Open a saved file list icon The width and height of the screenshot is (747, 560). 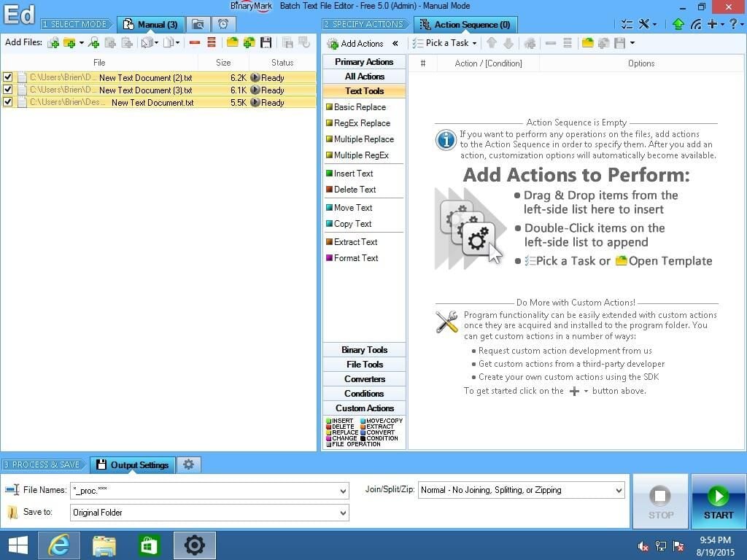coord(233,43)
